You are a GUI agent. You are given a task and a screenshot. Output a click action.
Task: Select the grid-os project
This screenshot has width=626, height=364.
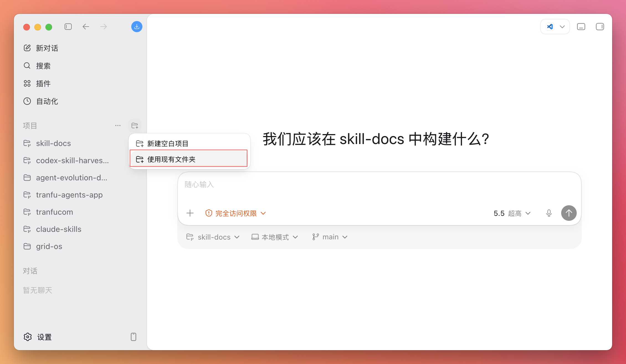coord(43,247)
